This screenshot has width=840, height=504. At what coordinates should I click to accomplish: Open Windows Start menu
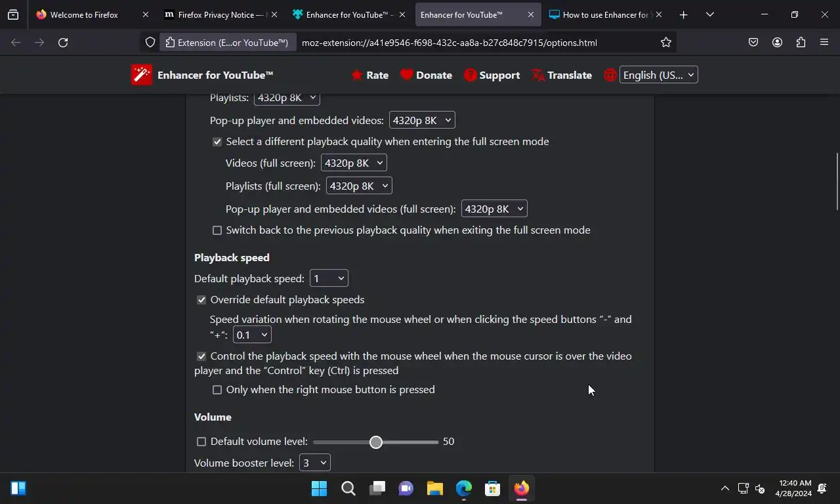point(319,488)
